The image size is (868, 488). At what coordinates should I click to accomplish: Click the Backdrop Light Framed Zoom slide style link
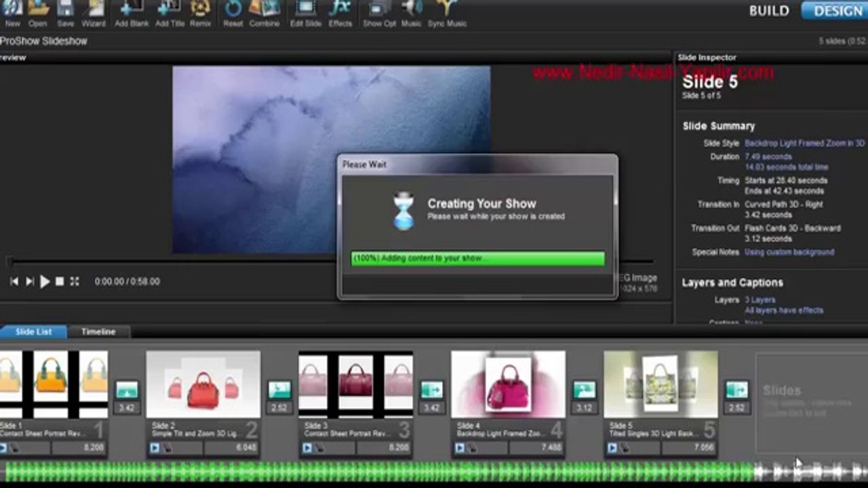click(x=804, y=144)
